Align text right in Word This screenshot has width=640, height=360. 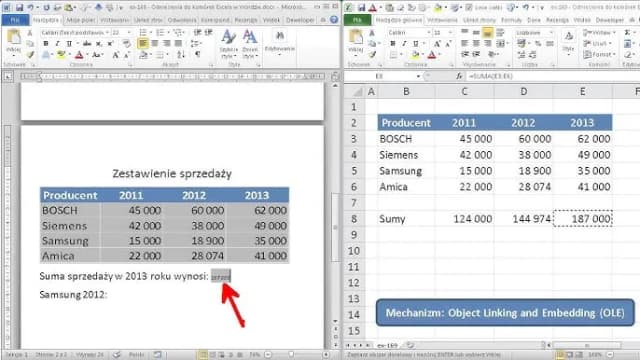point(167,43)
